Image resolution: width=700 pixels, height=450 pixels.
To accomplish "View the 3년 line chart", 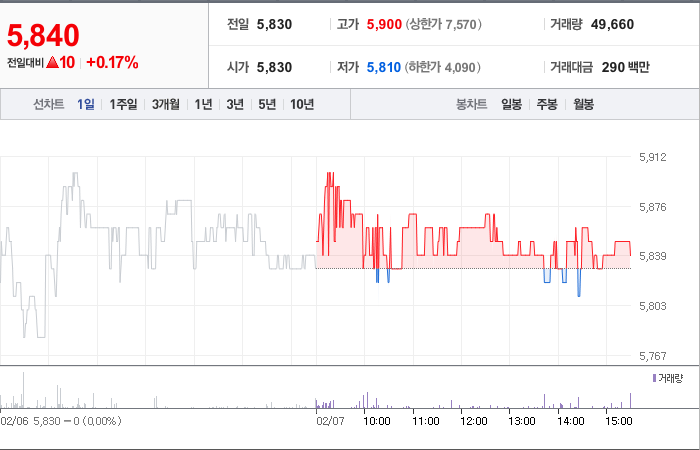I will tap(235, 104).
